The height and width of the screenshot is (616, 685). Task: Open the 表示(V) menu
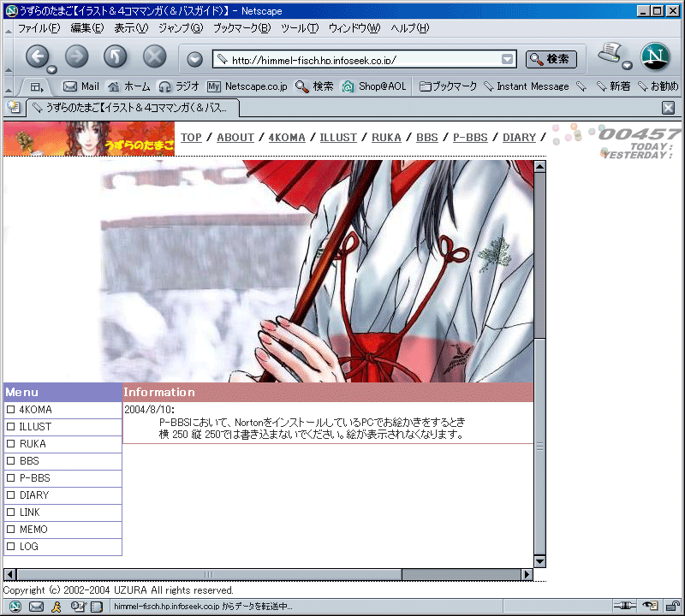tap(131, 28)
